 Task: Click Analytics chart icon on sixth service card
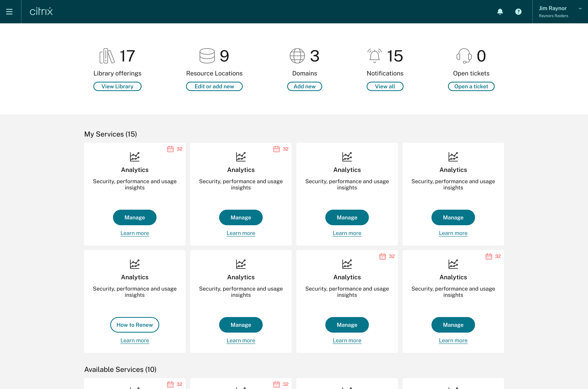241,264
